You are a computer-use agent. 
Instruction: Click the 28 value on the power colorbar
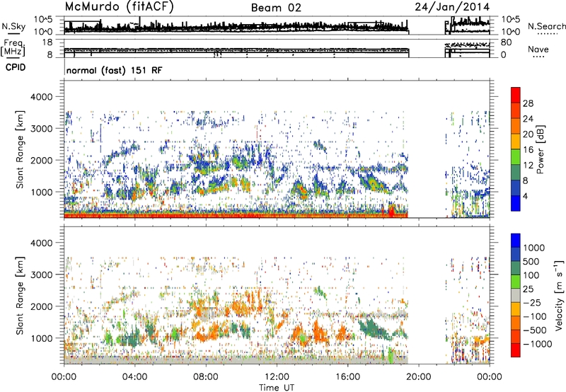(528, 103)
